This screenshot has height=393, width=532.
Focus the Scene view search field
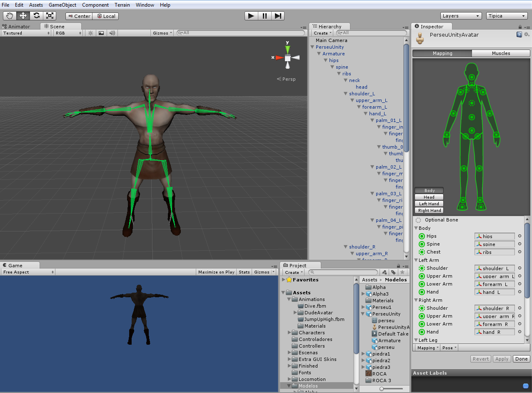click(x=240, y=33)
